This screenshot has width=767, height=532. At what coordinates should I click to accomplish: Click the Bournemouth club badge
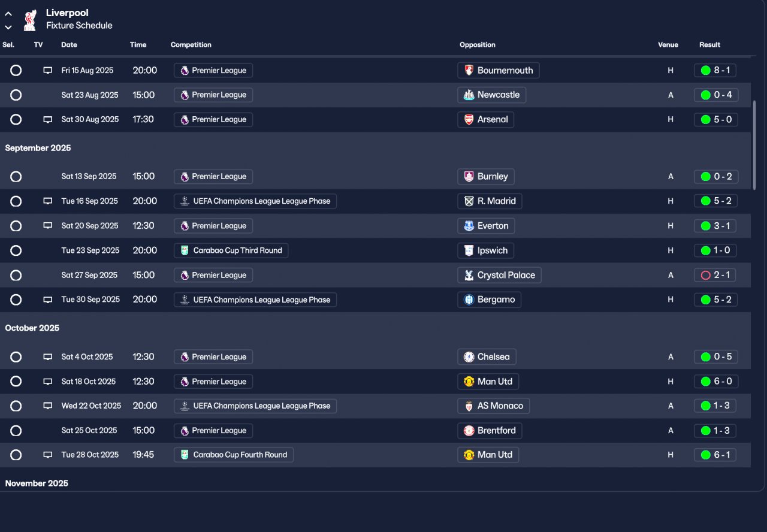469,71
